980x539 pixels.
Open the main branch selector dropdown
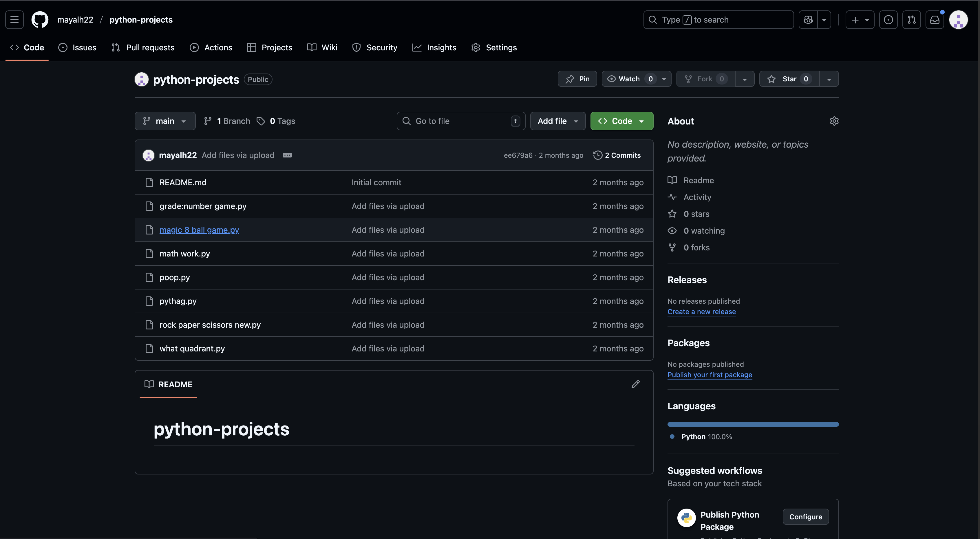pos(165,121)
